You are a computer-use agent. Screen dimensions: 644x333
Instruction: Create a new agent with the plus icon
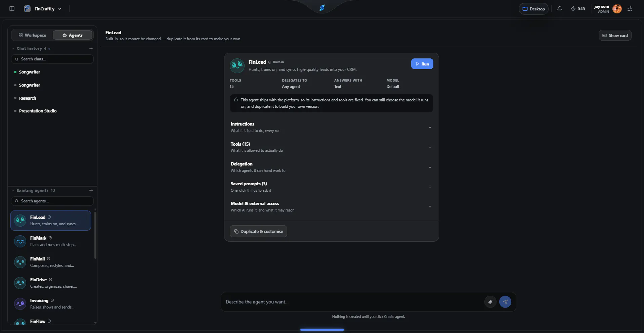91,191
